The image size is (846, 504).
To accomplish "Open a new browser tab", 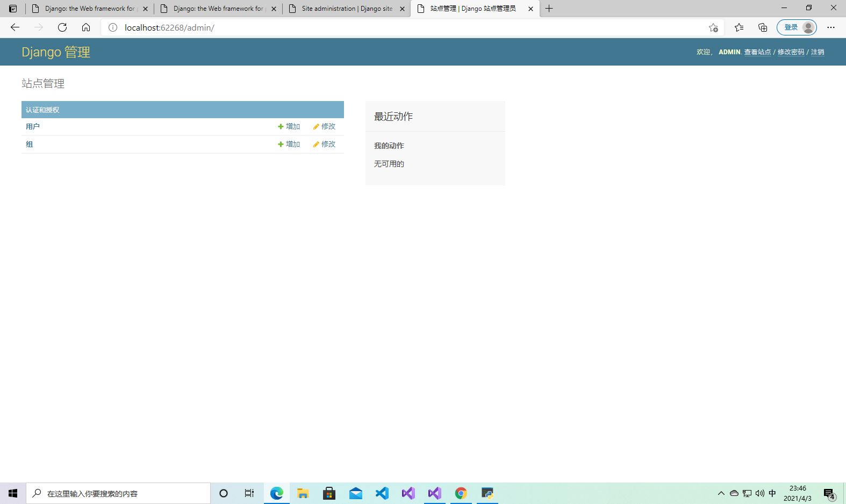I will 549,9.
